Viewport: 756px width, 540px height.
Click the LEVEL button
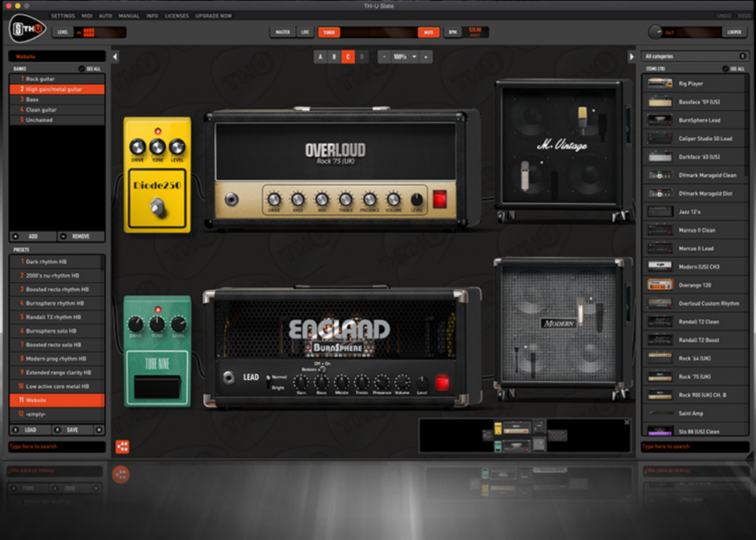pos(63,32)
